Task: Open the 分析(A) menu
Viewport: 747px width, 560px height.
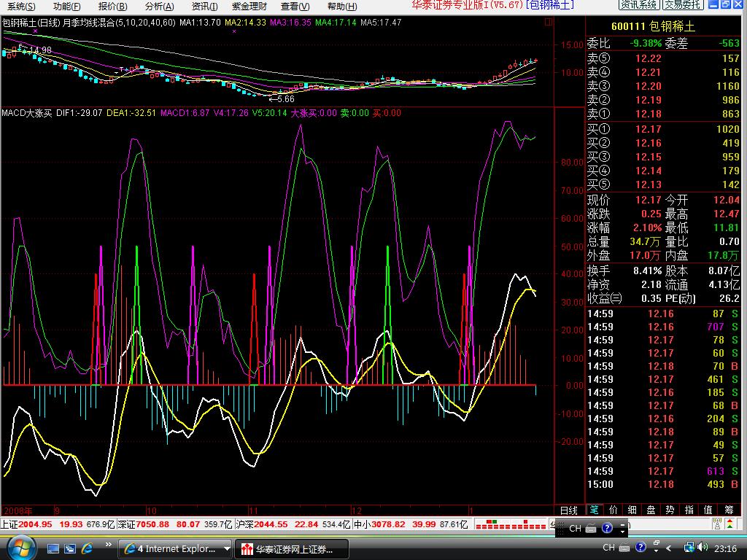Action: pos(160,6)
